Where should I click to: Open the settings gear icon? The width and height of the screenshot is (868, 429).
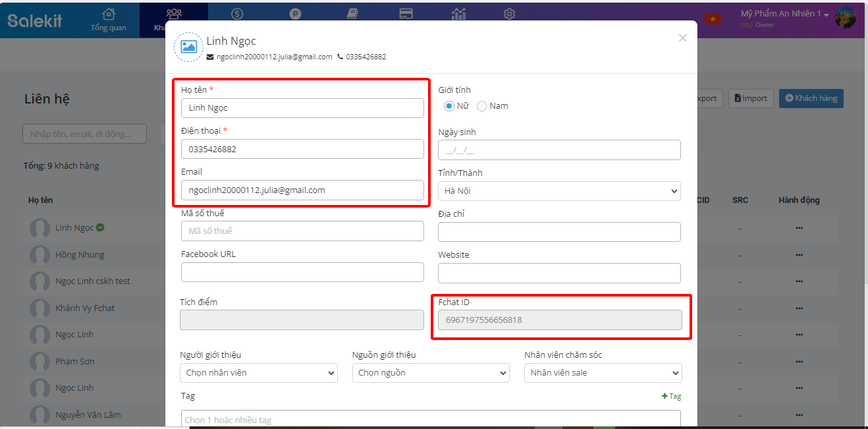pos(509,14)
